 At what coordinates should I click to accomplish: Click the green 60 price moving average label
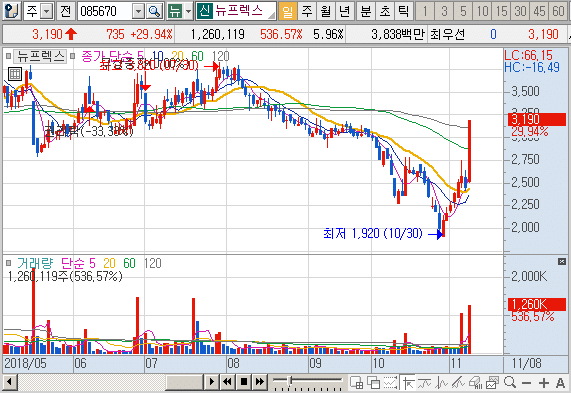click(197, 56)
